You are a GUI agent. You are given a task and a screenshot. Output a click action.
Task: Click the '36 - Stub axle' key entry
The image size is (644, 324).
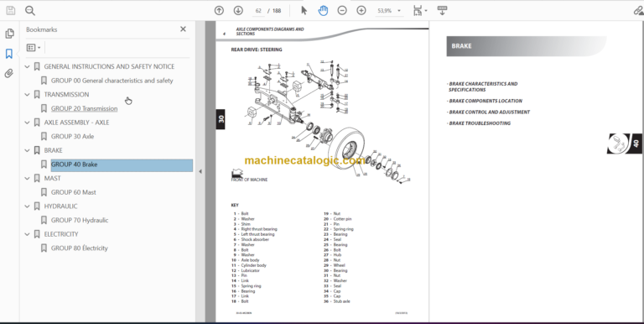[x=337, y=301]
